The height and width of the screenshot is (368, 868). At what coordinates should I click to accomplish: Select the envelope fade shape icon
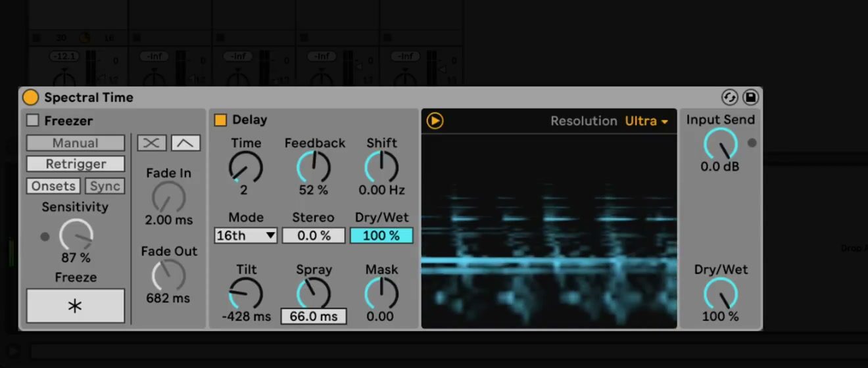(x=185, y=143)
